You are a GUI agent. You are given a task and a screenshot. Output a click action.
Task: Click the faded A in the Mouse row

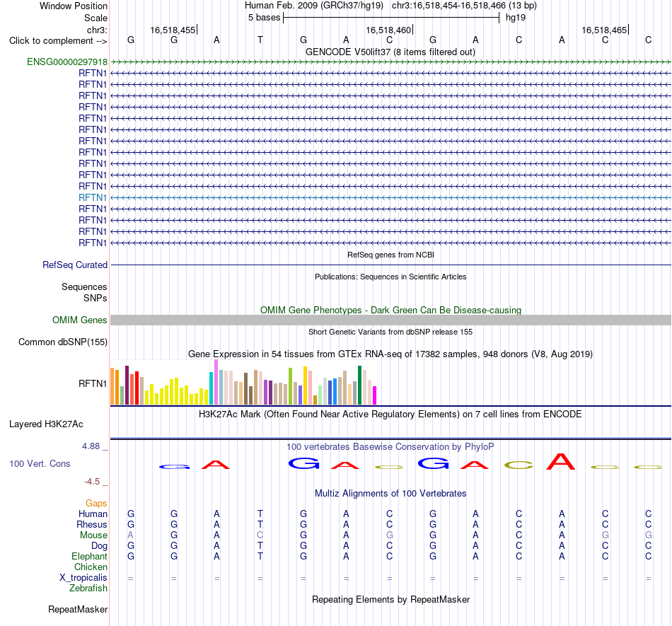pyautogui.click(x=131, y=535)
